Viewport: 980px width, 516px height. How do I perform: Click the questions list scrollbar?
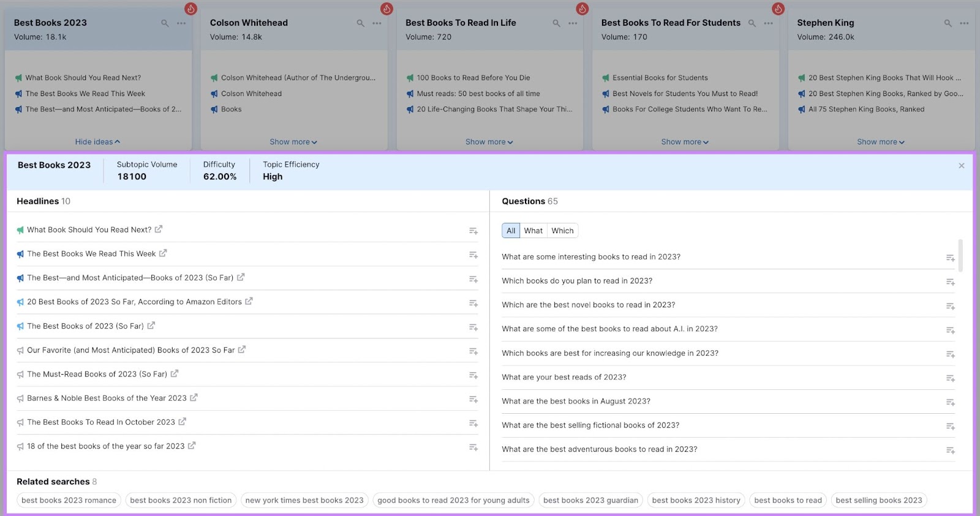[960, 256]
